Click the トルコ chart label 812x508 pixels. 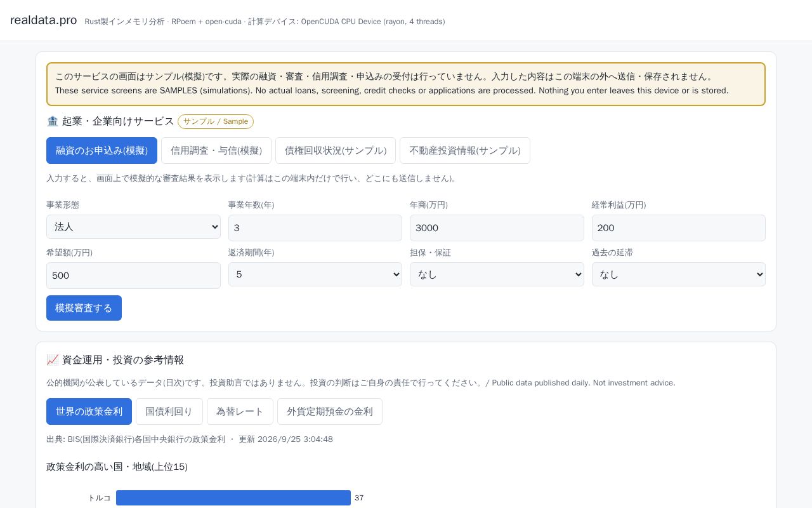coord(99,498)
